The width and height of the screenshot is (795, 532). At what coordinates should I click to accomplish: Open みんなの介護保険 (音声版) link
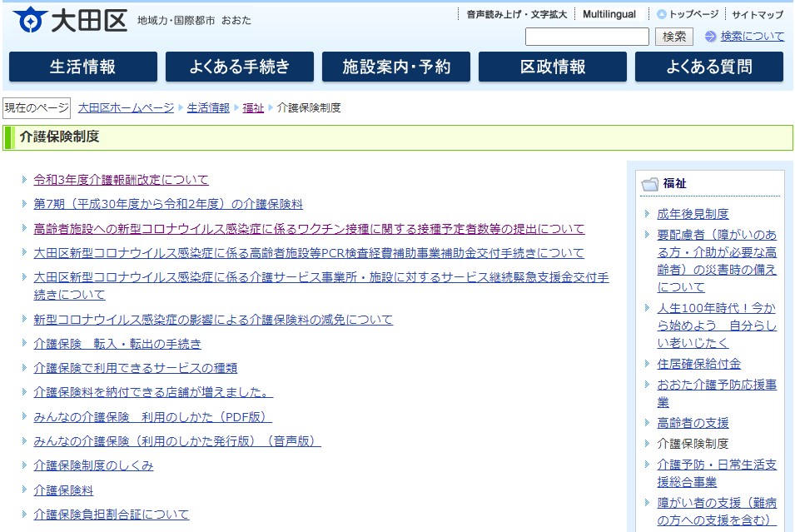click(x=177, y=441)
